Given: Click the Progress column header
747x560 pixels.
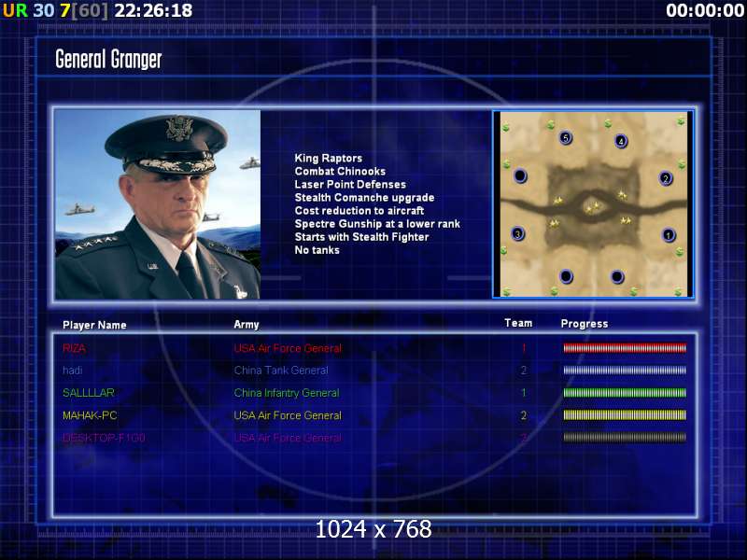Looking at the screenshot, I should (x=585, y=324).
